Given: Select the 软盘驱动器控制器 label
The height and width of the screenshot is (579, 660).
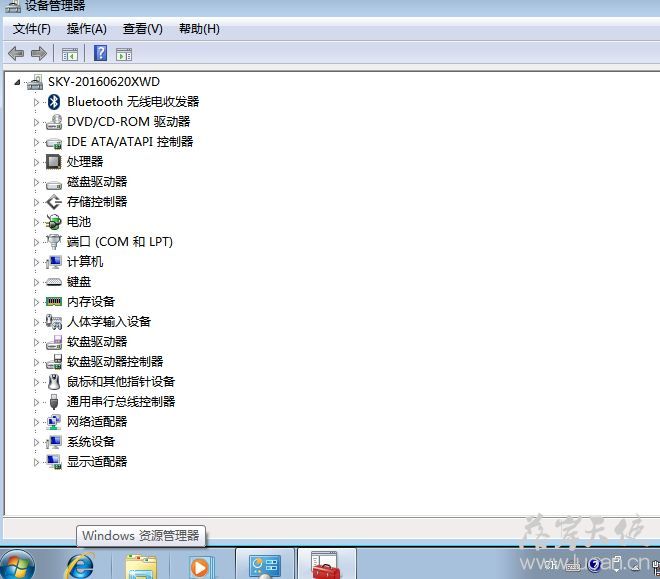Looking at the screenshot, I should pos(115,362).
